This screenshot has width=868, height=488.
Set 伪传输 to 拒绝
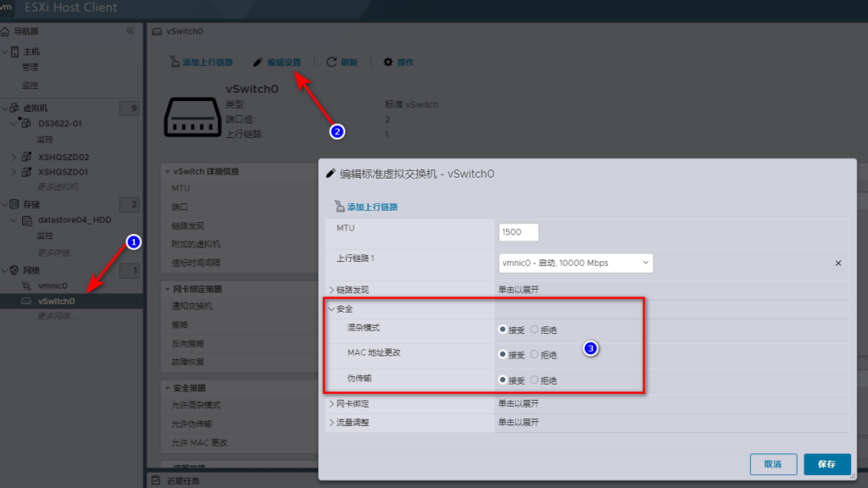coord(534,380)
